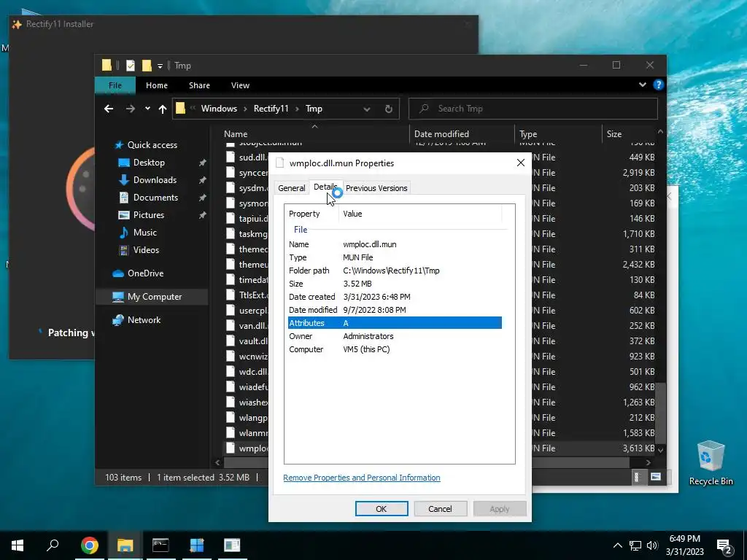Open the notification center icon
This screenshot has width=747, height=560.
(724, 547)
